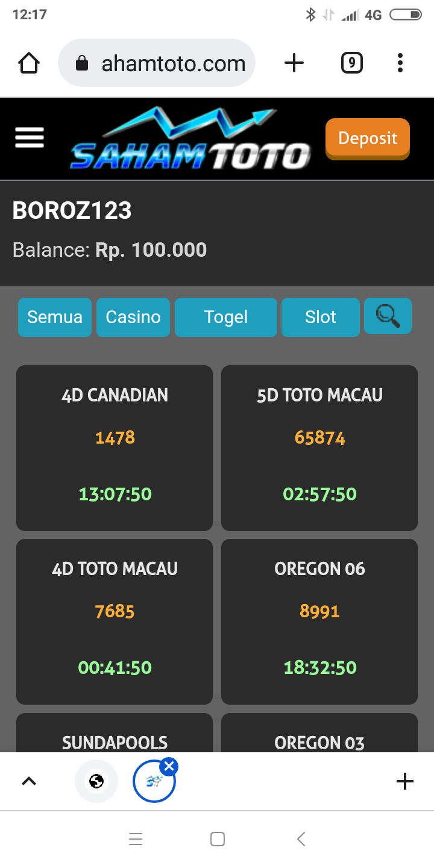434x868 pixels.
Task: Open the hamburger menu
Action: 29,138
